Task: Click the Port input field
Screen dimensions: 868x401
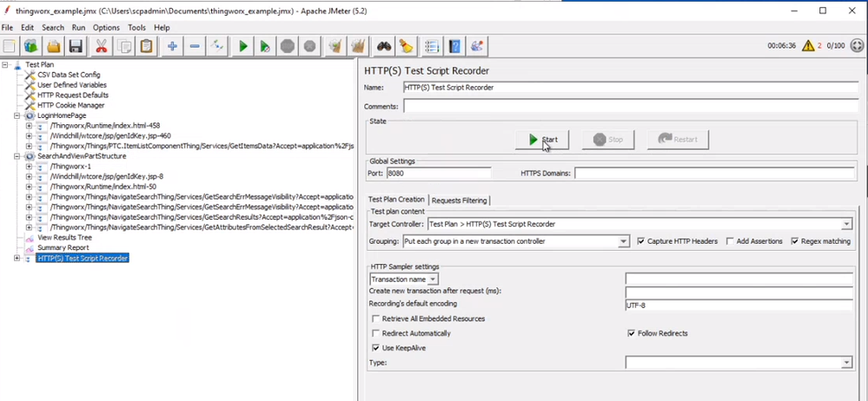Action: (x=439, y=173)
